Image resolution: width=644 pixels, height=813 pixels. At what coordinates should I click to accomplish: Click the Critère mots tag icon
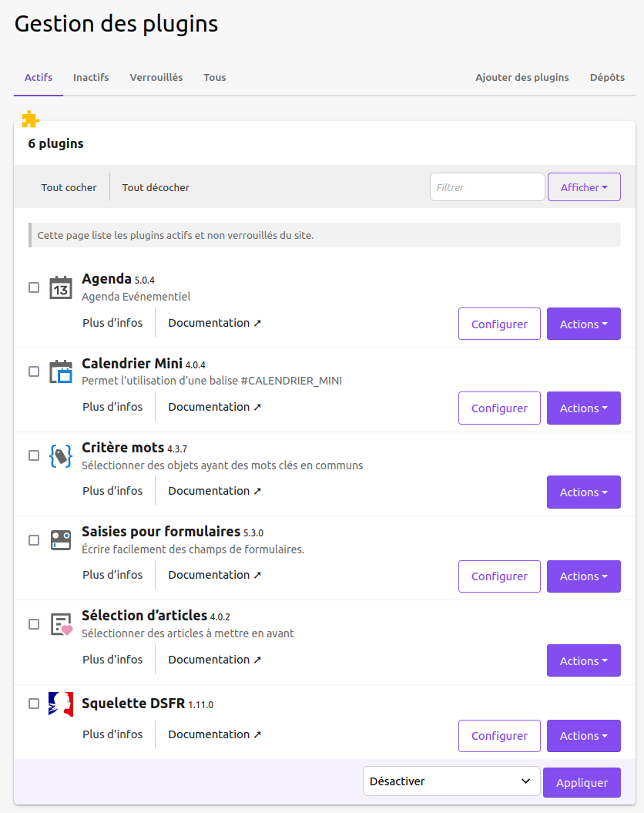(x=61, y=455)
